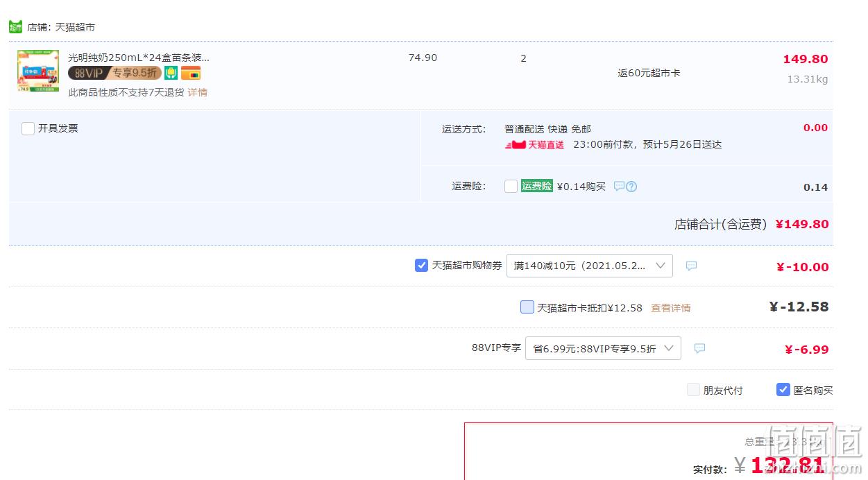Click the 23:00前付款，预计5月26日送达 delivery estimate
The width and height of the screenshot is (868, 480).
pyautogui.click(x=647, y=145)
